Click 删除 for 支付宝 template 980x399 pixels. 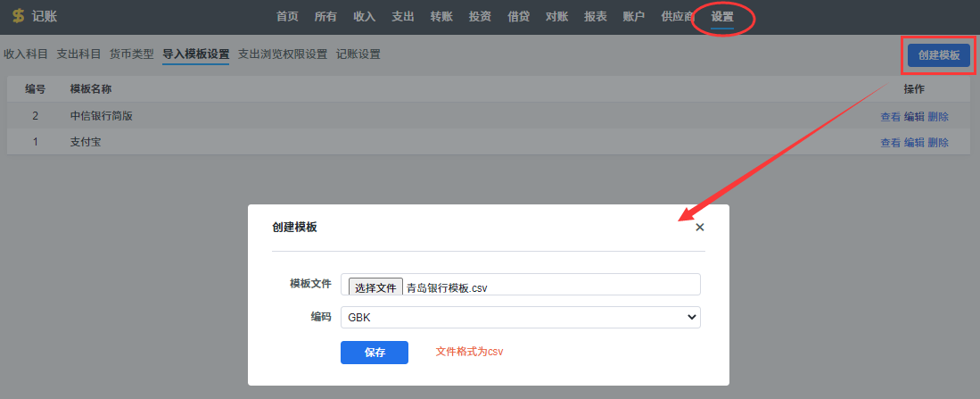pyautogui.click(x=938, y=143)
